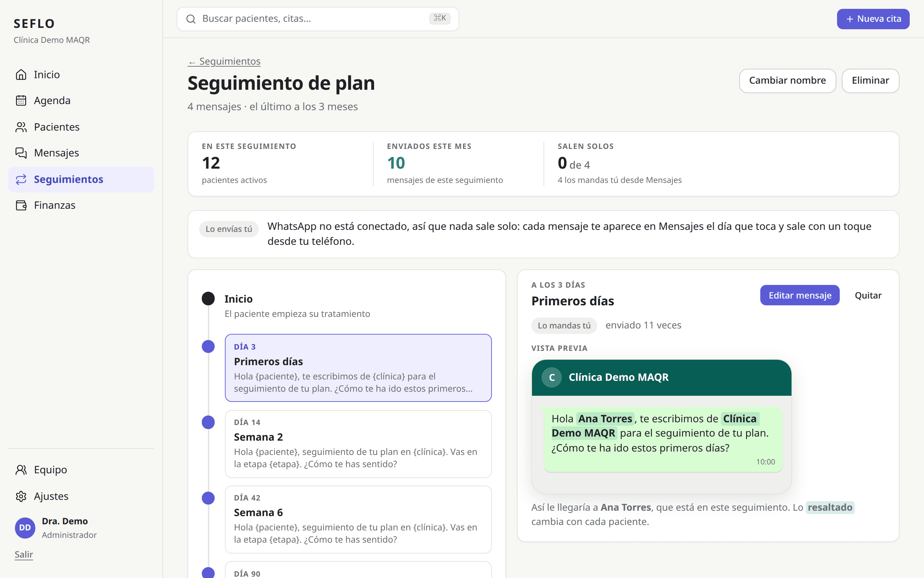This screenshot has width=924, height=578.
Task: Click the Eliminar button
Action: point(870,81)
